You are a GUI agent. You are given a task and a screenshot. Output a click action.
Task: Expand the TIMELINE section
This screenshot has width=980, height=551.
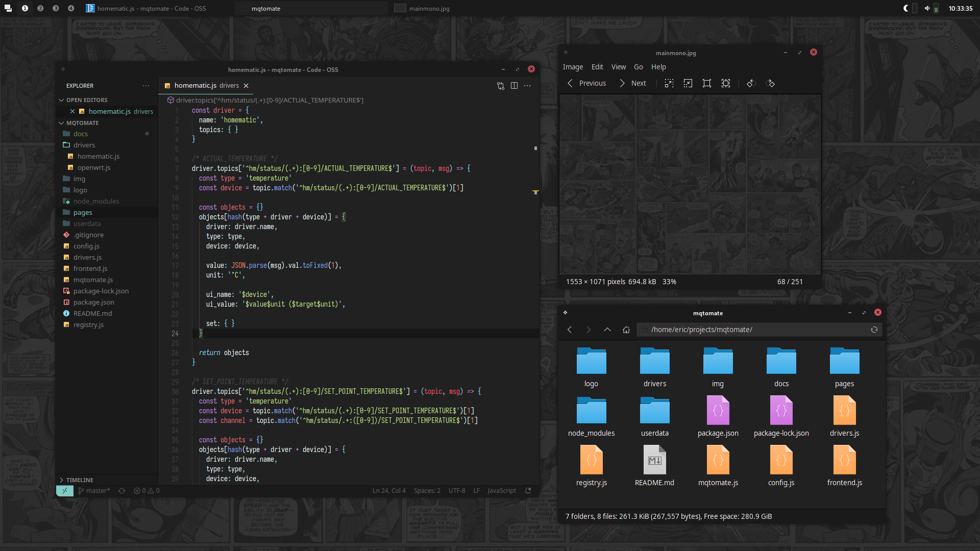click(x=107, y=480)
